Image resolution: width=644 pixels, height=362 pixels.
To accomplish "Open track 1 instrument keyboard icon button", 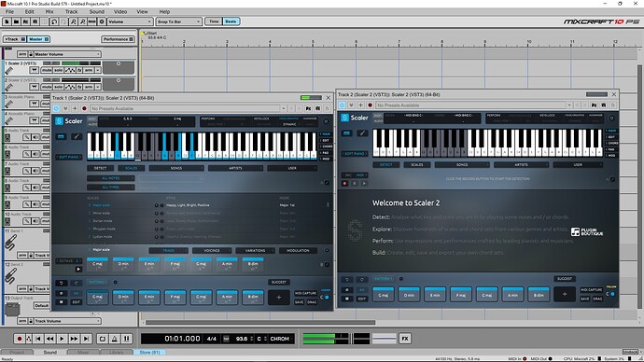I will click(35, 70).
